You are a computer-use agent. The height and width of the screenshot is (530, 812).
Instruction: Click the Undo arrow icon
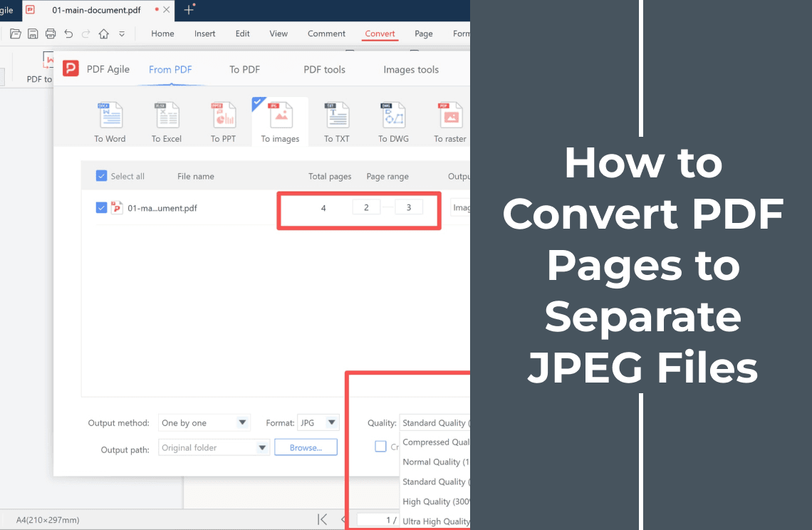tap(68, 33)
